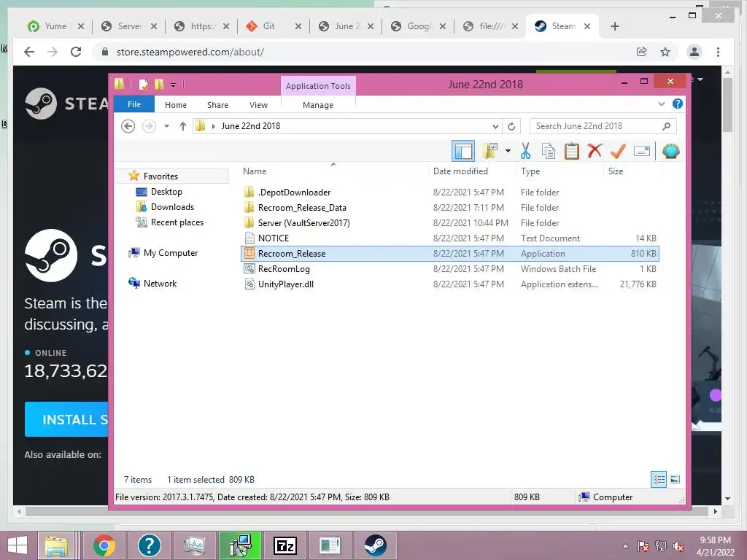Switch to Details view via status bar icon

(x=659, y=479)
